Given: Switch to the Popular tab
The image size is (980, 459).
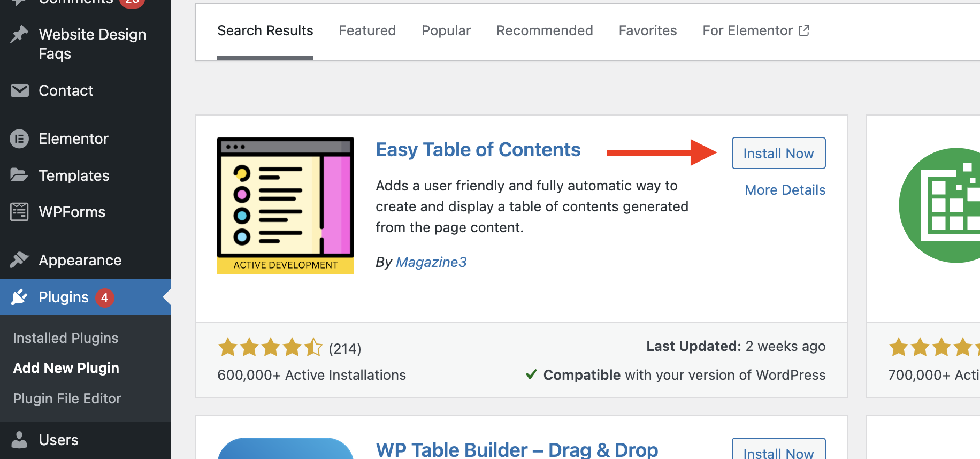Looking at the screenshot, I should click(446, 30).
